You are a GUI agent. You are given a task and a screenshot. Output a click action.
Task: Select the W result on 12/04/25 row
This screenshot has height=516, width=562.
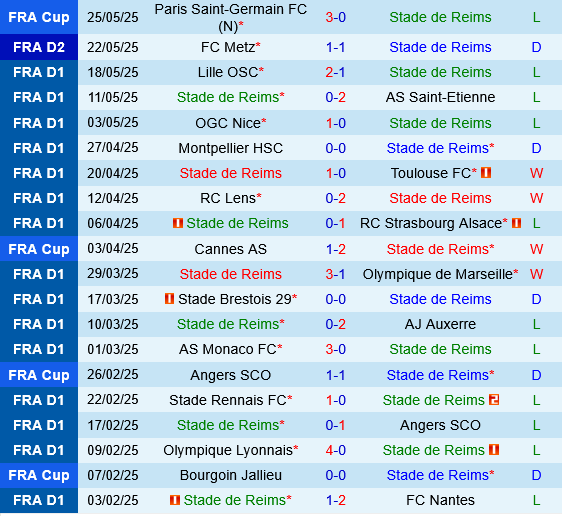[536, 198]
